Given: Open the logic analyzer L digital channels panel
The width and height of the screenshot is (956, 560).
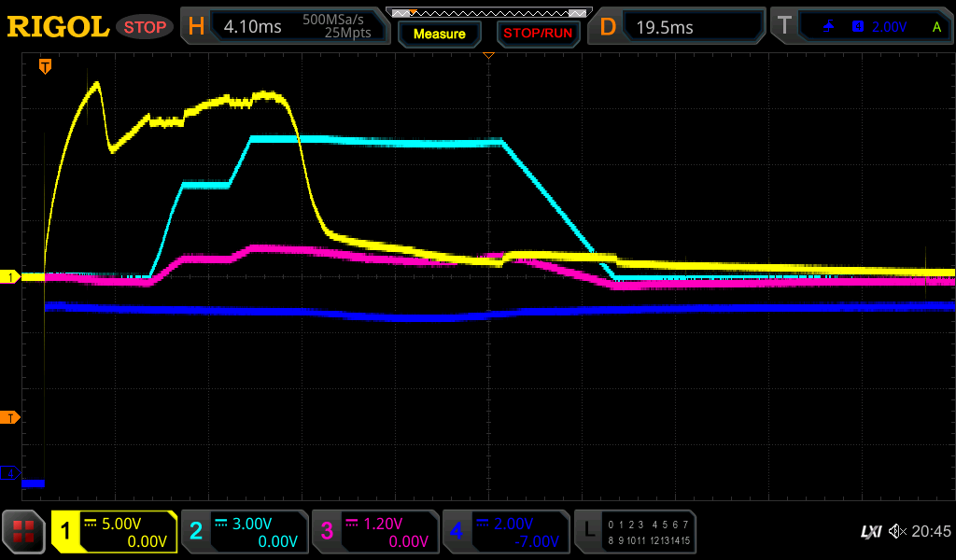Looking at the screenshot, I should tap(634, 532).
